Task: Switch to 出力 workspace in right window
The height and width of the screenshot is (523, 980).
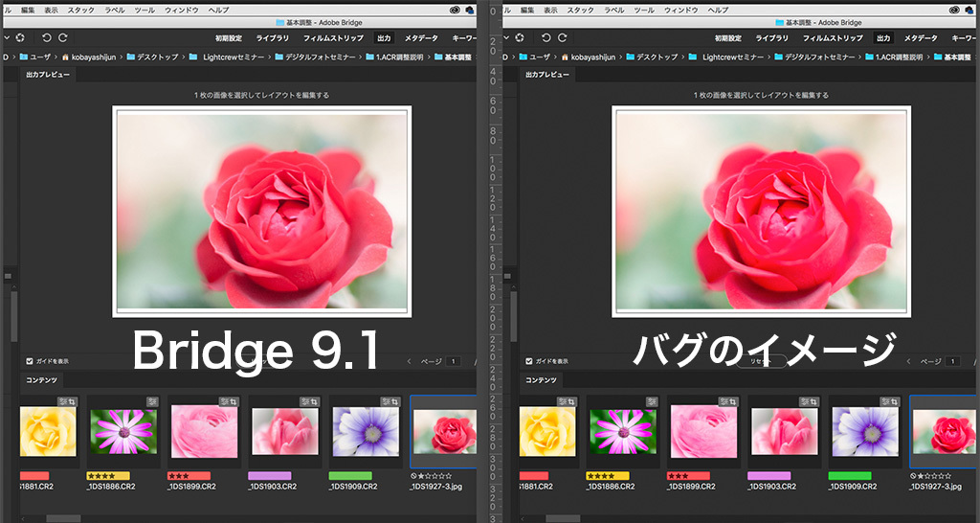Action: pyautogui.click(x=883, y=38)
